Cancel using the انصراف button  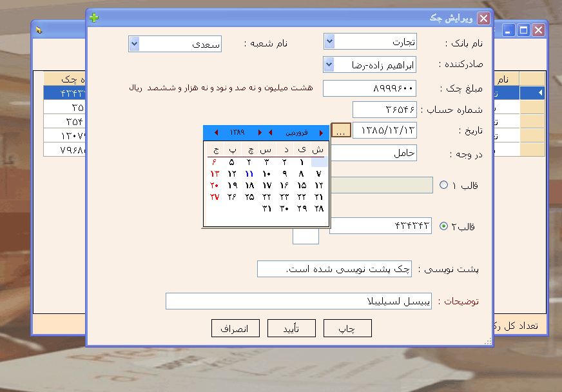tap(235, 328)
